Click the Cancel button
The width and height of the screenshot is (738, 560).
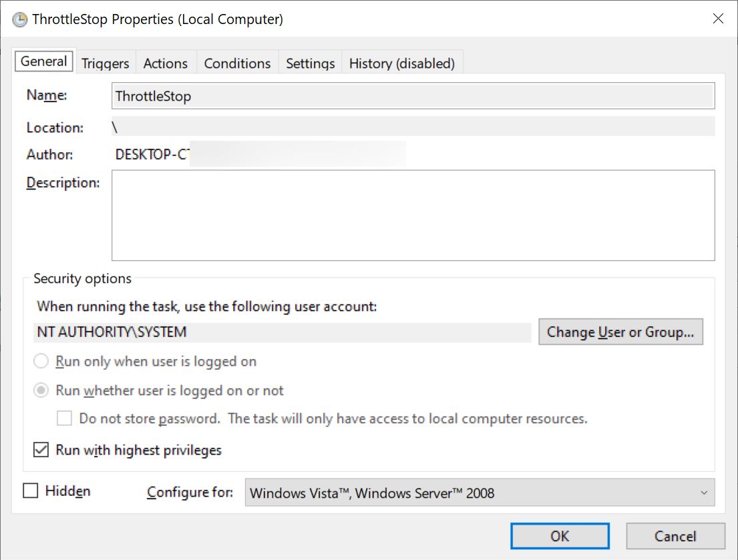[675, 536]
